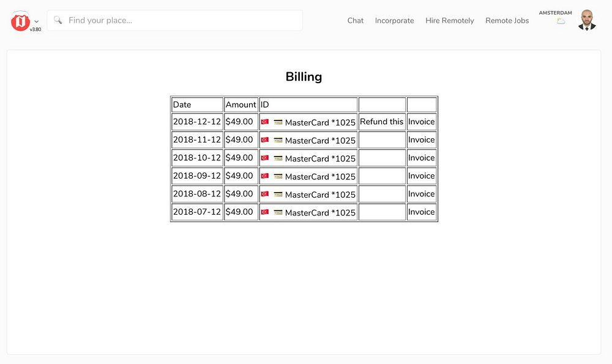Expand the dropdown arrow beside the logo

(x=36, y=21)
